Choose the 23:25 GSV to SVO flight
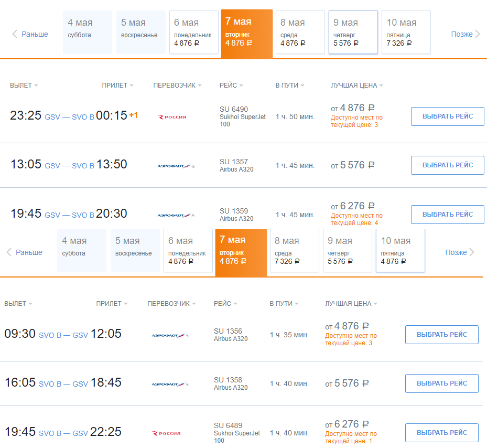The height and width of the screenshot is (448, 487). tap(447, 116)
